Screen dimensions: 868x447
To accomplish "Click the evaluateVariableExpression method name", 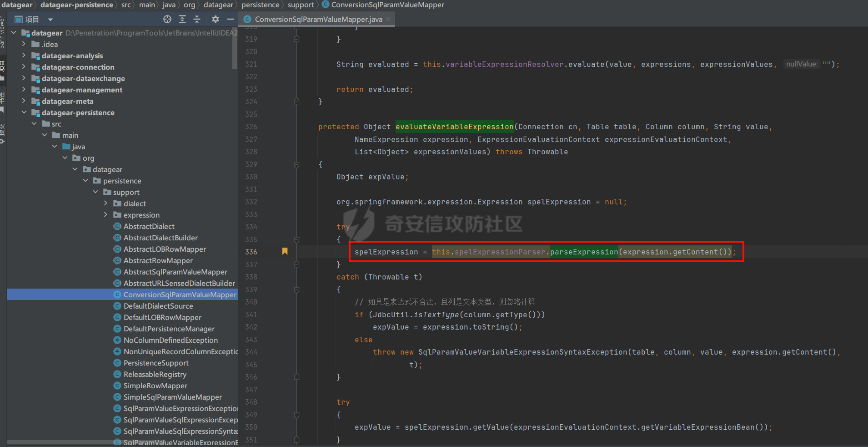I will click(454, 127).
